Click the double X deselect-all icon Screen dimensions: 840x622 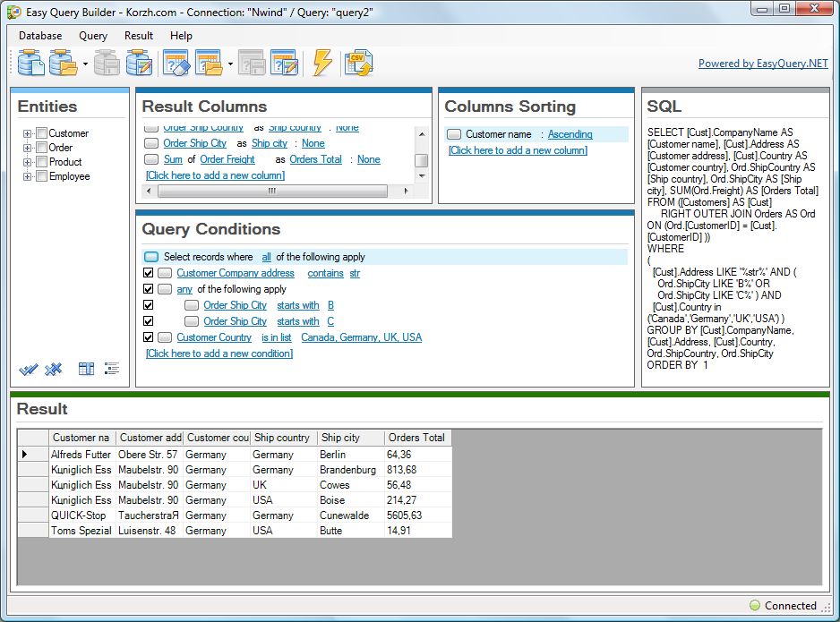tap(53, 369)
